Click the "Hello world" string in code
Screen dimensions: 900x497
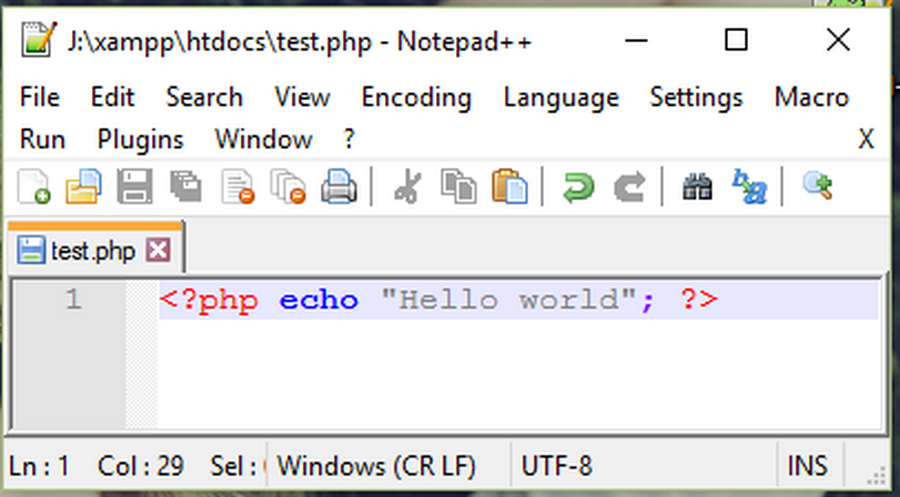click(x=509, y=300)
